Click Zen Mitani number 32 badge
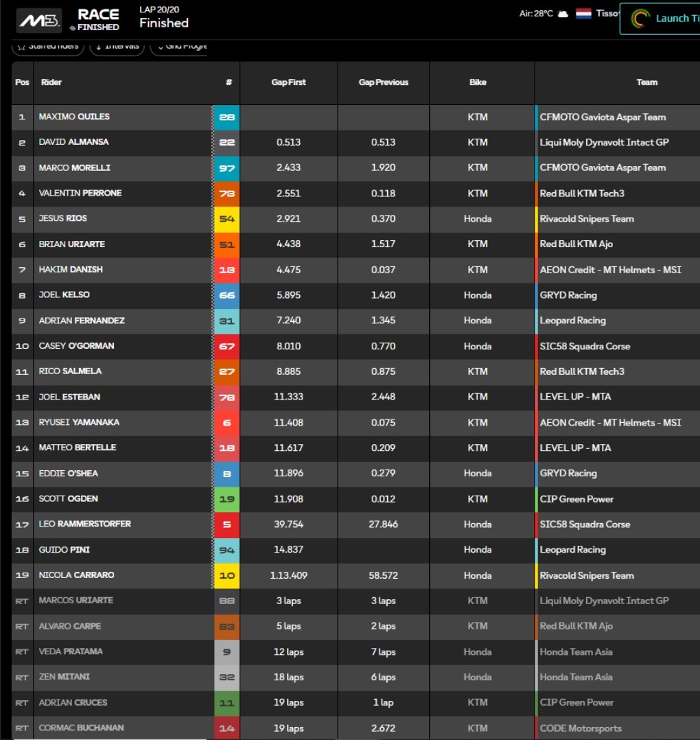The width and height of the screenshot is (700, 740). point(227,678)
